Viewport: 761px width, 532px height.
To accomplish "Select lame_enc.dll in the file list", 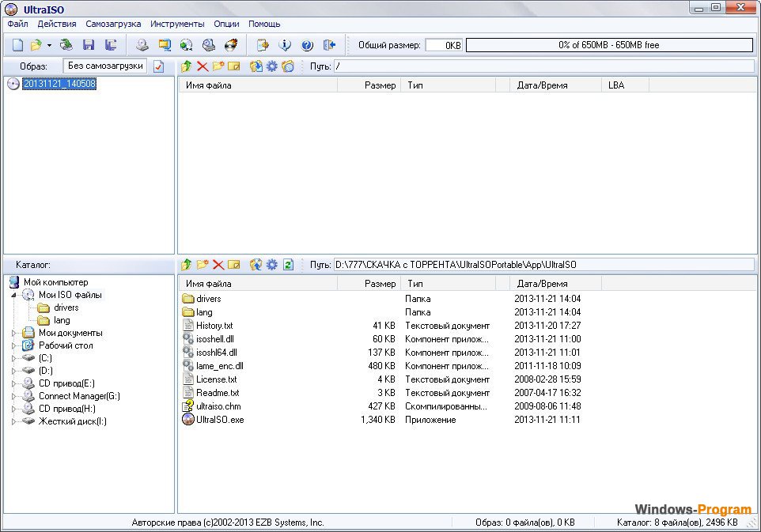I will coord(220,366).
